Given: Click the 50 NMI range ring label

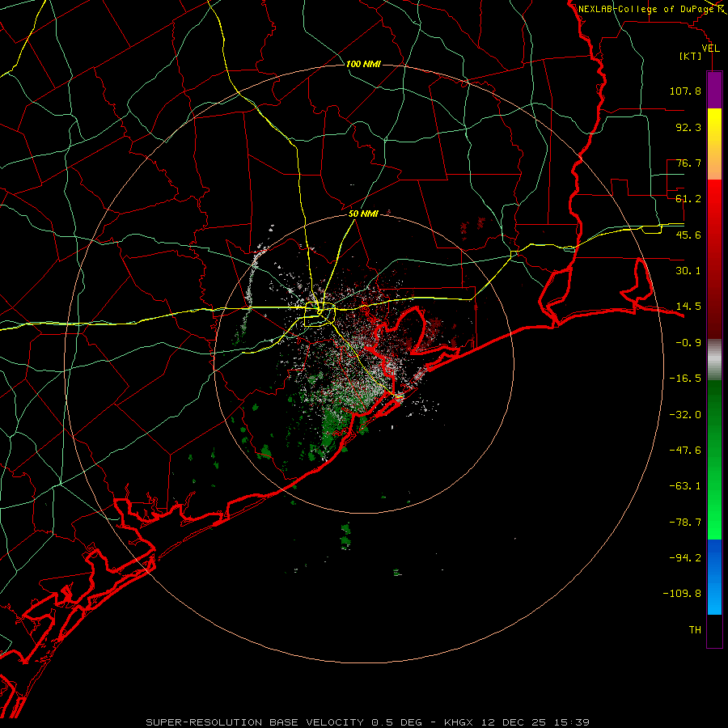Looking at the screenshot, I should point(363,214).
